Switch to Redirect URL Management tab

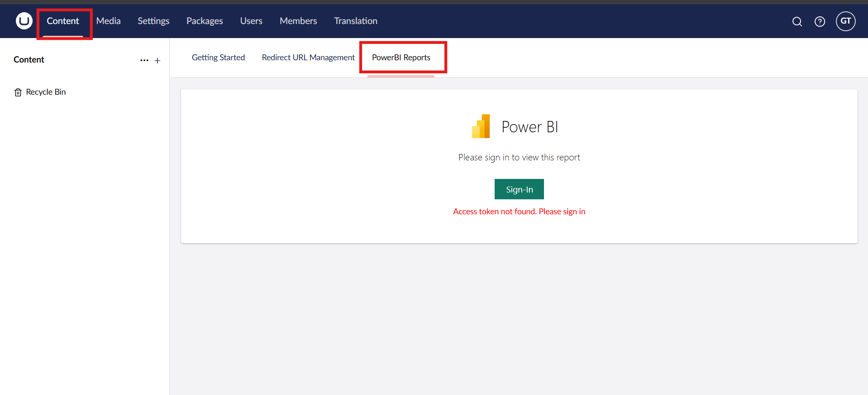pyautogui.click(x=308, y=58)
